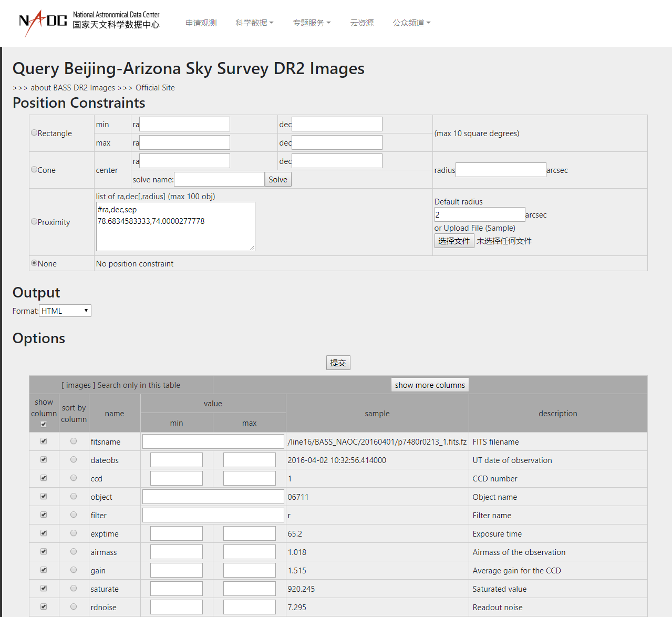
Task: Focus the Cone center ra field
Action: pyautogui.click(x=184, y=161)
